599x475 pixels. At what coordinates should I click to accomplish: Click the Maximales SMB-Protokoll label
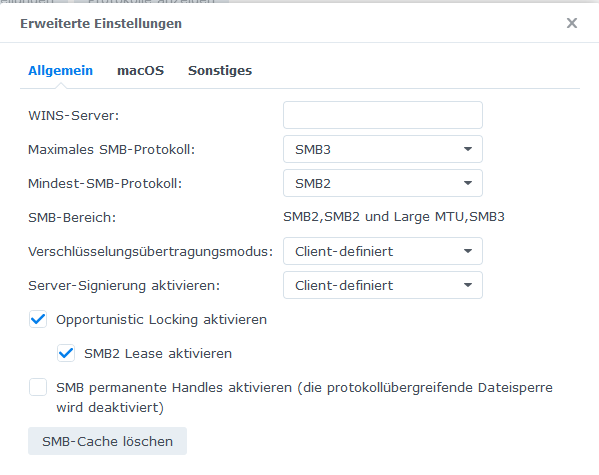[x=112, y=149]
